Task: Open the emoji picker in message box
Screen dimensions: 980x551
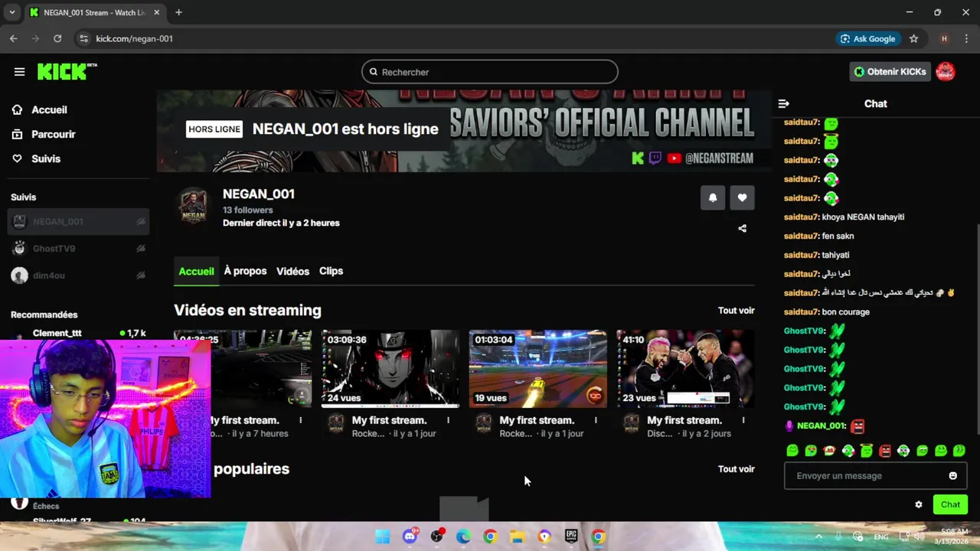Action: click(953, 476)
